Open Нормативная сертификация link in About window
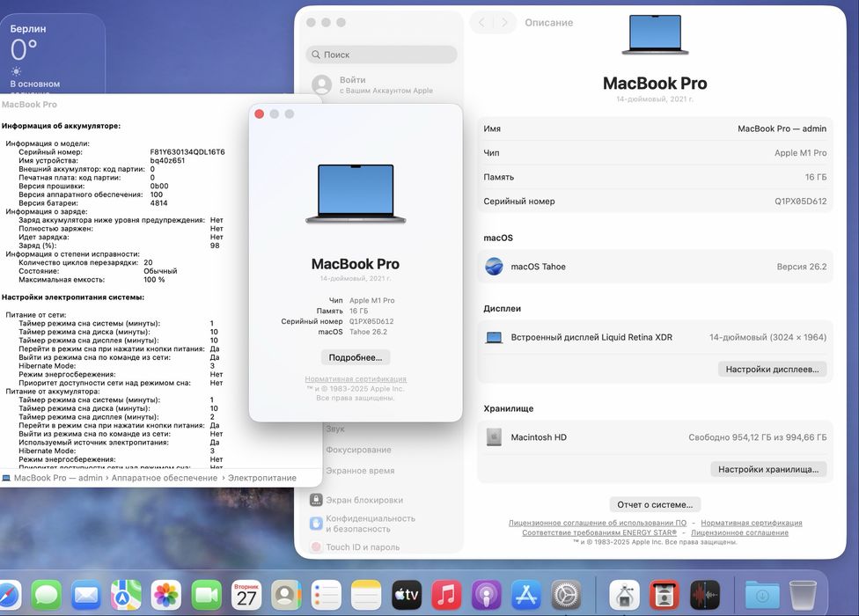 356,379
